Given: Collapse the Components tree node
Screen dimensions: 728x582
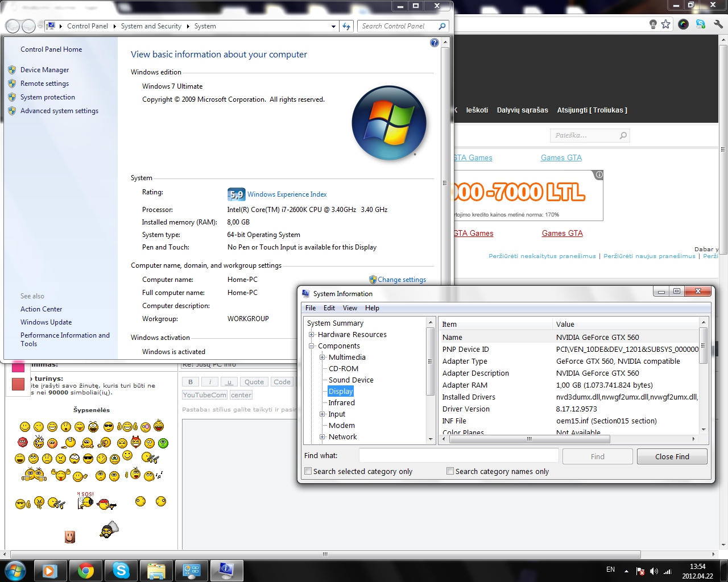Looking at the screenshot, I should (312, 346).
